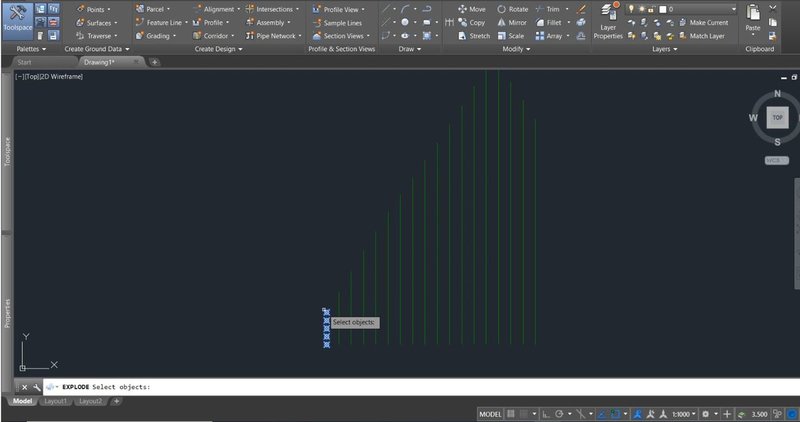The height and width of the screenshot is (422, 800).
Task: Click the Feature Line button
Action: [161, 22]
